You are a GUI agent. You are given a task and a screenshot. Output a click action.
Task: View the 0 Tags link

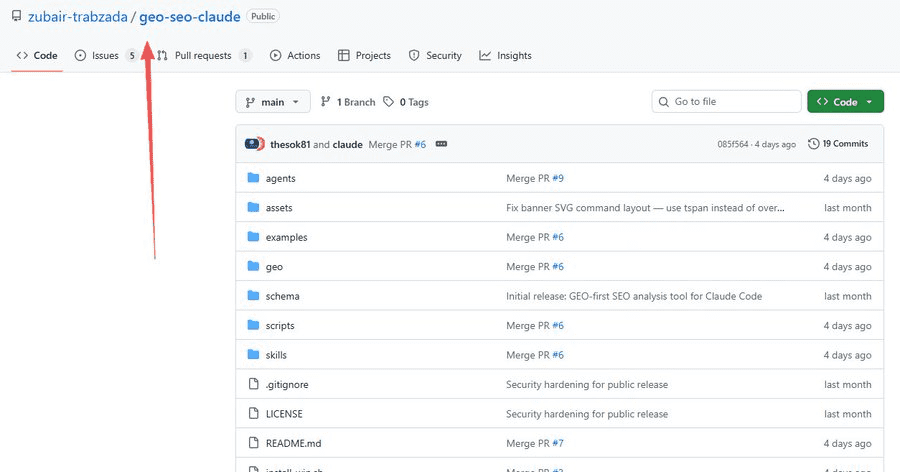pos(406,102)
